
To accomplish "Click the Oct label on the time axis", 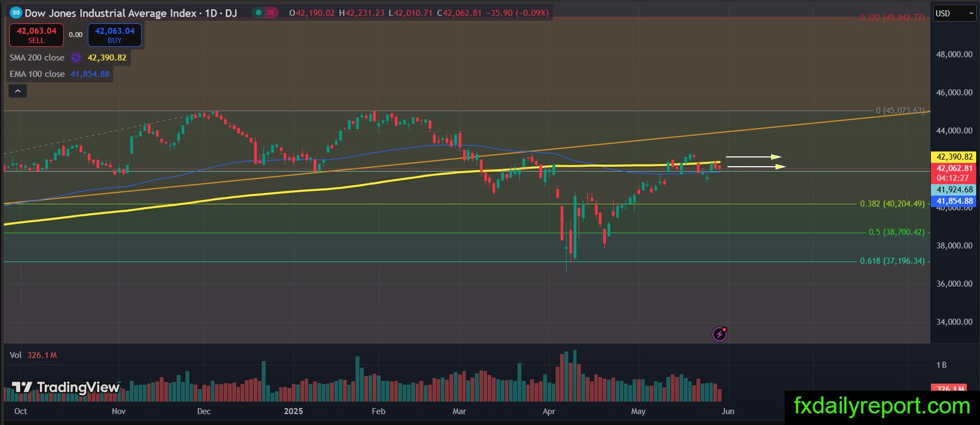I will click(21, 411).
